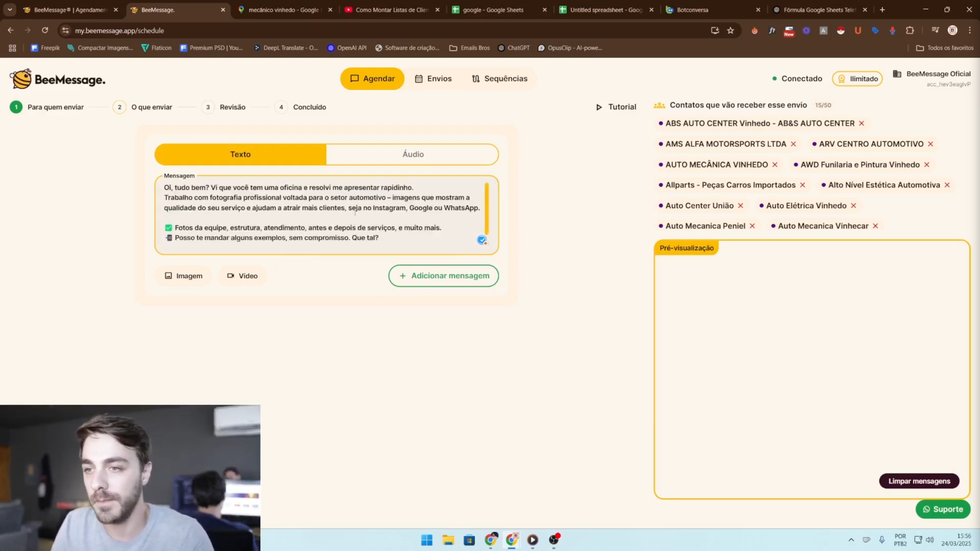980x551 pixels.
Task: Open File Explorer from taskbar
Action: [448, 540]
